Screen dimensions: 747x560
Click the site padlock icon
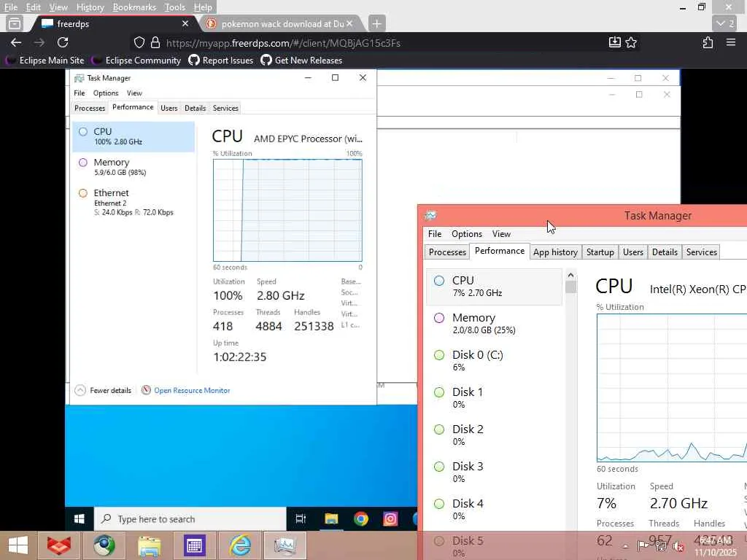click(x=155, y=43)
